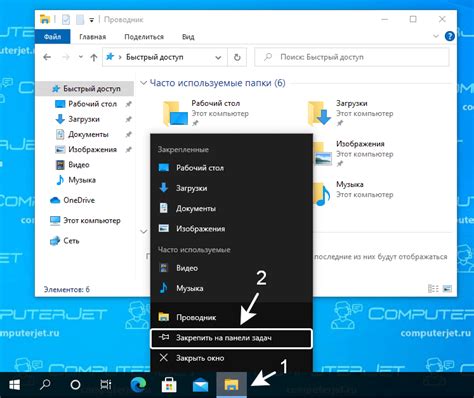This screenshot has width=474, height=398.
Task: Open Task View on the taskbar
Action: coord(106,385)
